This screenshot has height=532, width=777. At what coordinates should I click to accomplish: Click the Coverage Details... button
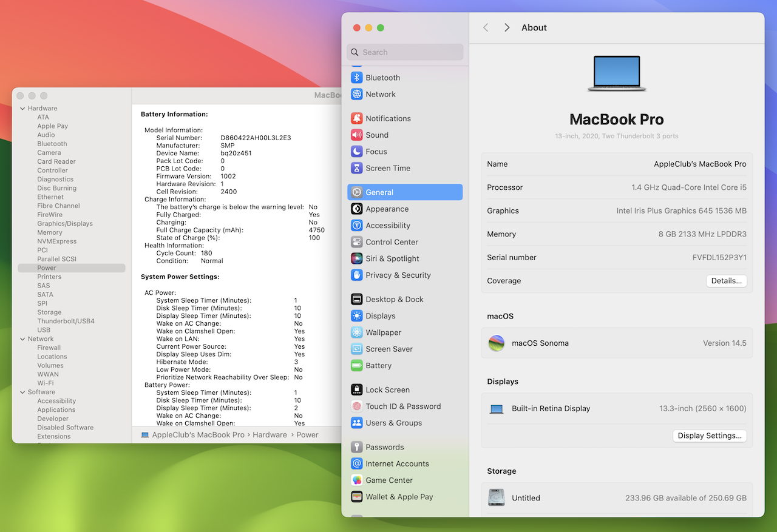point(727,281)
